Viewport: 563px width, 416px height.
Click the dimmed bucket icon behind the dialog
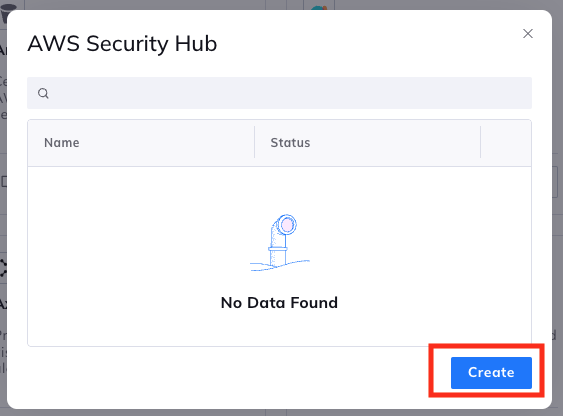point(8,13)
